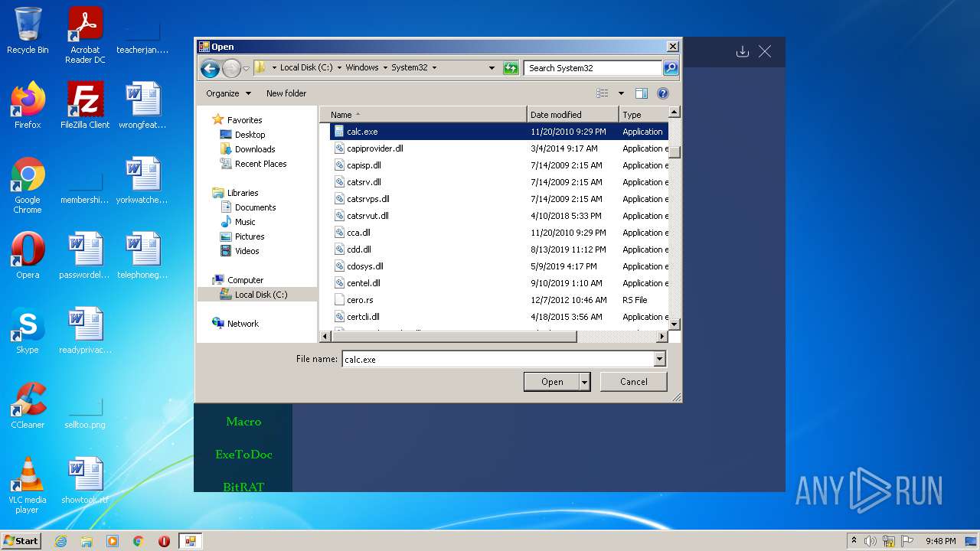980x551 pixels.
Task: Open Acrobat Reader DC desktop icon
Action: (85, 35)
